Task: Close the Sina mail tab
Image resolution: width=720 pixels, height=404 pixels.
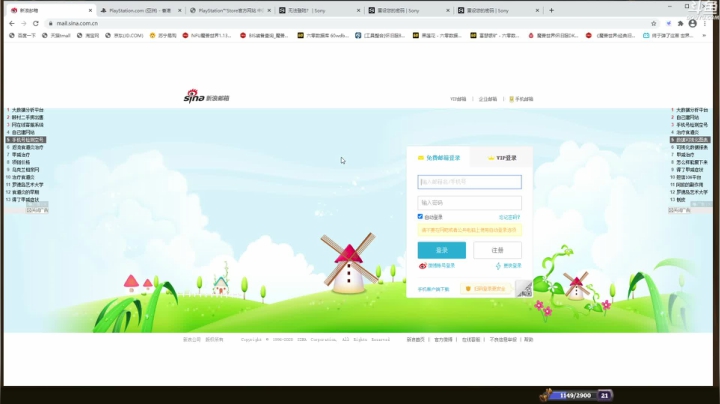Action: coord(90,10)
